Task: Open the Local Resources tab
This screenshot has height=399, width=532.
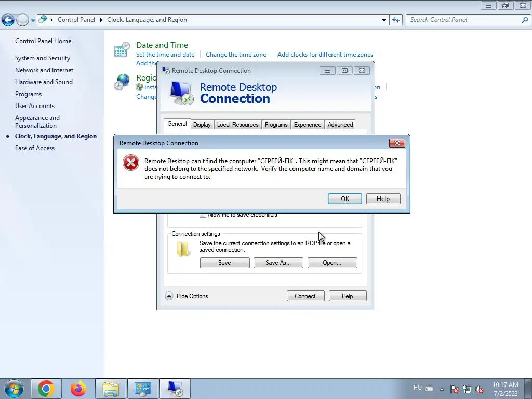Action: pos(237,125)
